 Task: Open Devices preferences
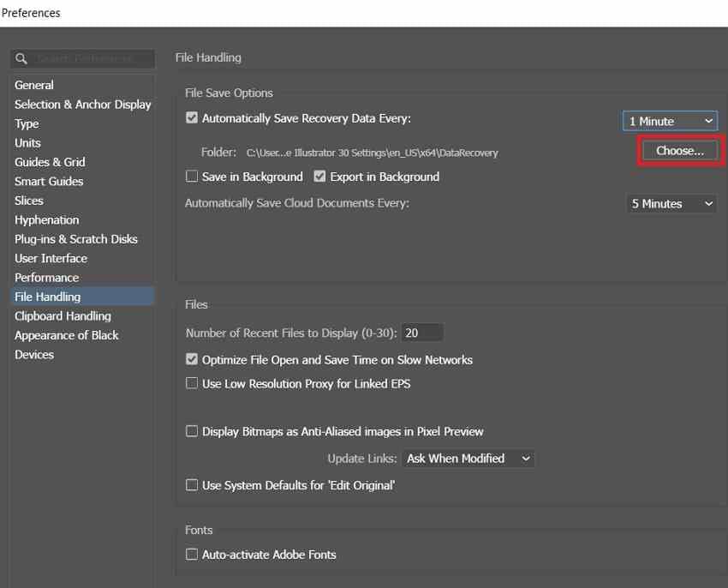pyautogui.click(x=34, y=355)
